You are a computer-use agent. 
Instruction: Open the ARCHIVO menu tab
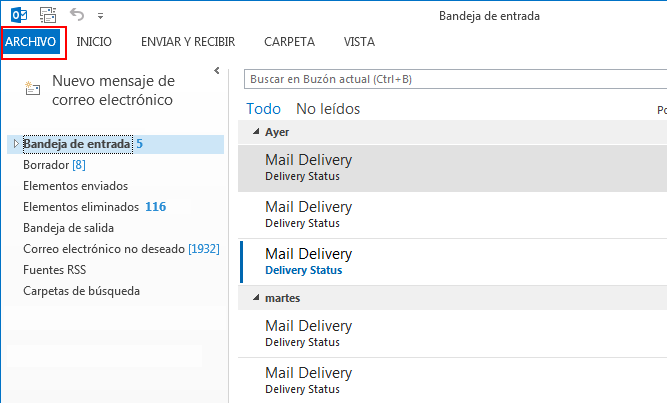31,42
